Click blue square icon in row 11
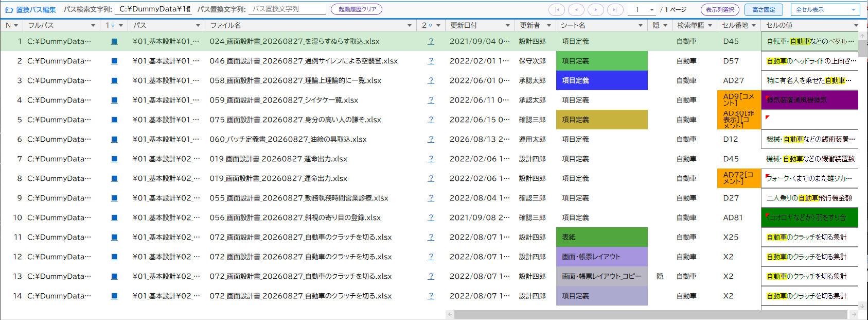868x320 pixels. click(114, 237)
